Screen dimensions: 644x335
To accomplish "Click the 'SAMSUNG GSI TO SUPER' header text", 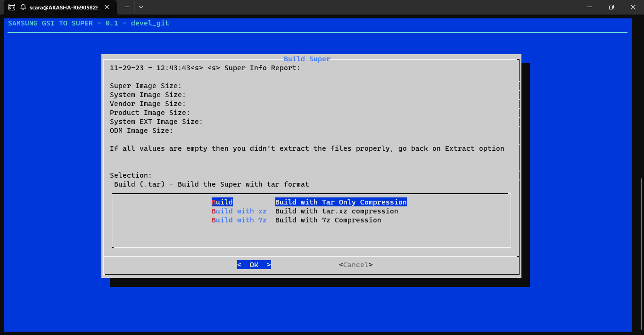I will point(89,23).
